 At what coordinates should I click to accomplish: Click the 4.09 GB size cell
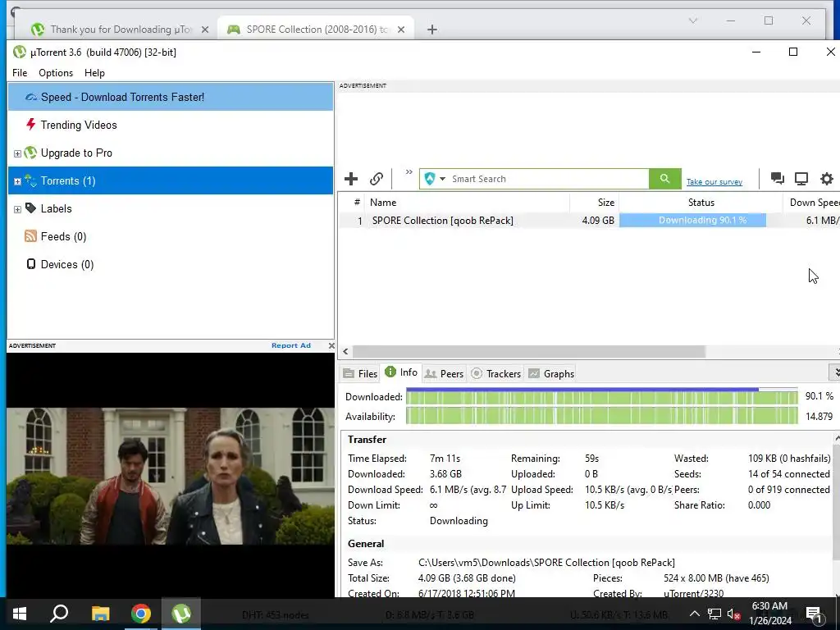[x=598, y=220]
